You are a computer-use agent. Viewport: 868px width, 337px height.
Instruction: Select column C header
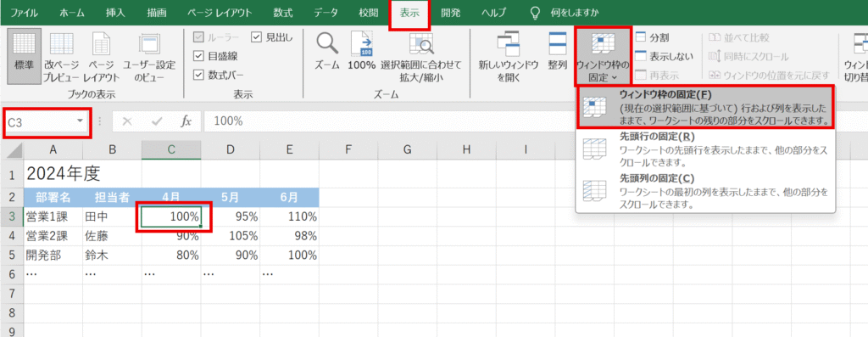coord(171,149)
